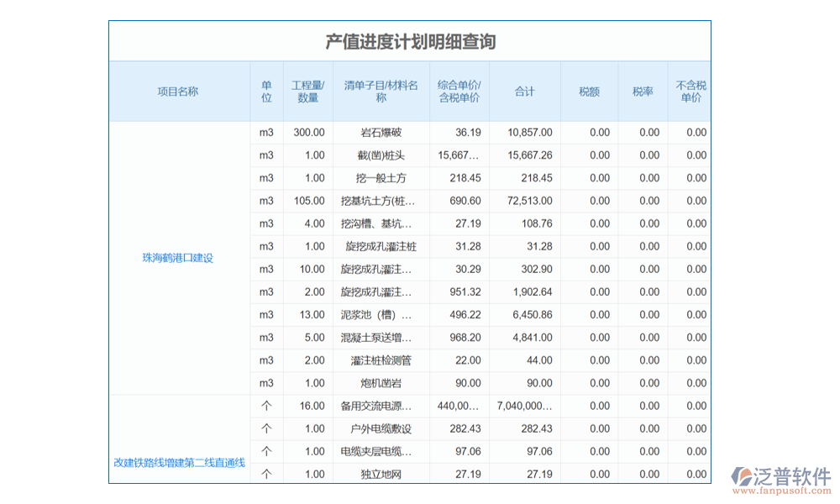Click the 税额 column header
This screenshot has height=504, width=840.
pos(589,92)
